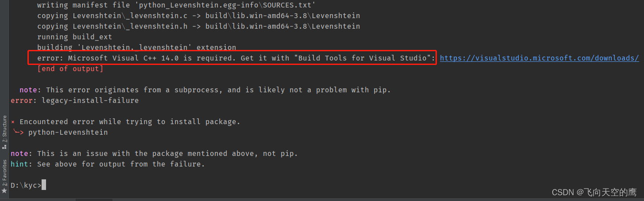The image size is (644, 201).
Task: Click the red × before 'Encountered error'
Action: pyautogui.click(x=13, y=122)
